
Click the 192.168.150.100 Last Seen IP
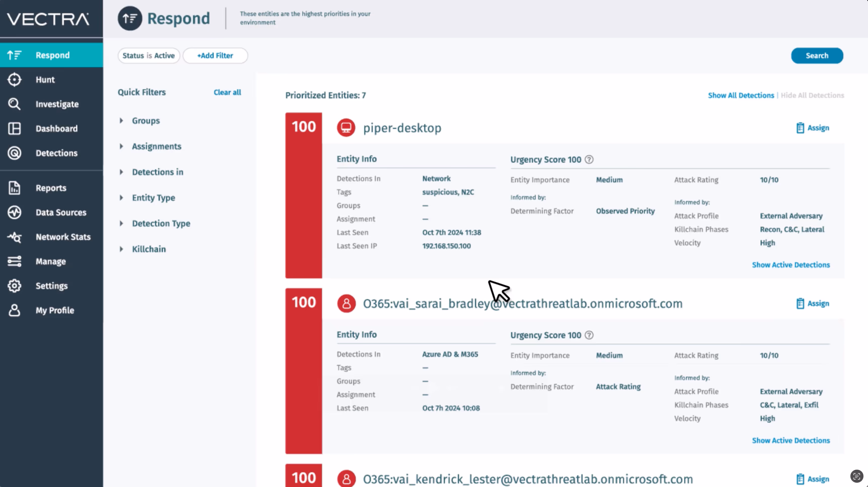click(x=446, y=246)
